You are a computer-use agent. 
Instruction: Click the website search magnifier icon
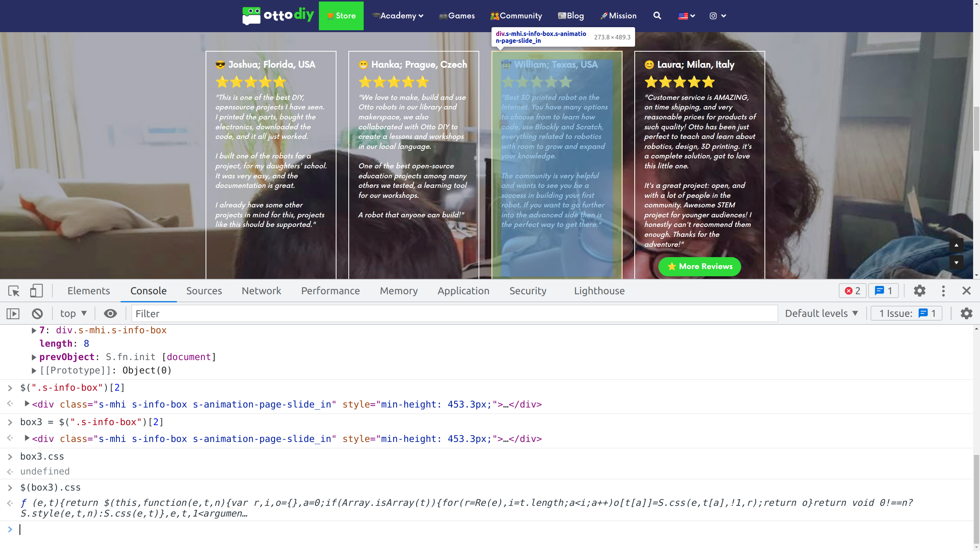(657, 16)
